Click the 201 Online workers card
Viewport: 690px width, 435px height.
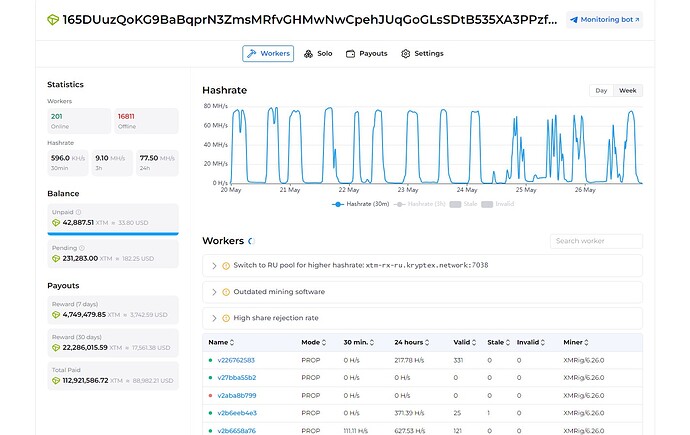coord(79,121)
